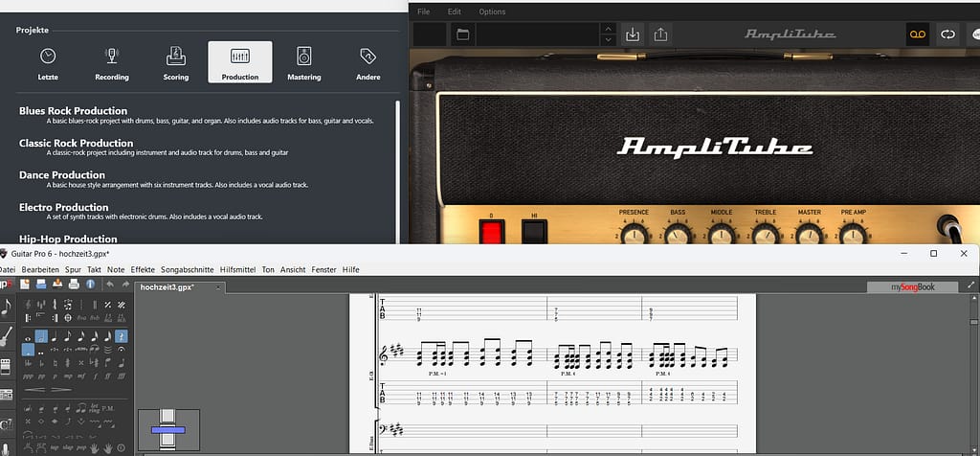Click the MASTER knob on the amp
The width and height of the screenshot is (980, 456).
tap(810, 234)
